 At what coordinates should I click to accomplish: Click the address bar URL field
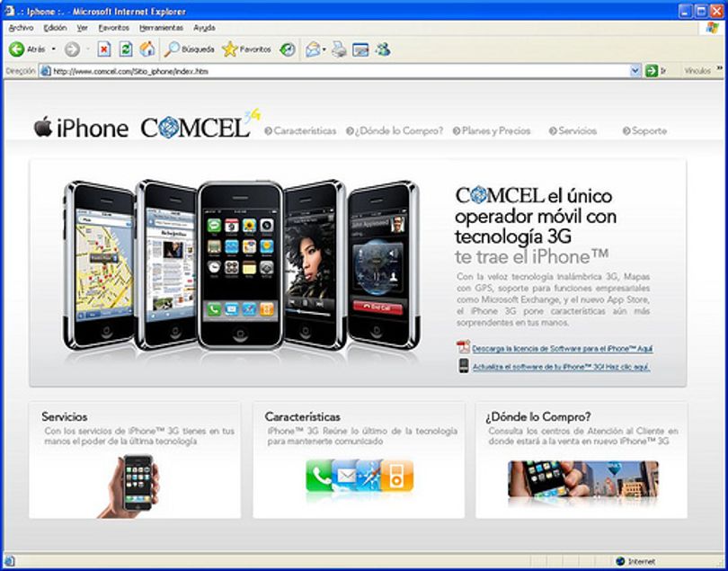[x=334, y=71]
